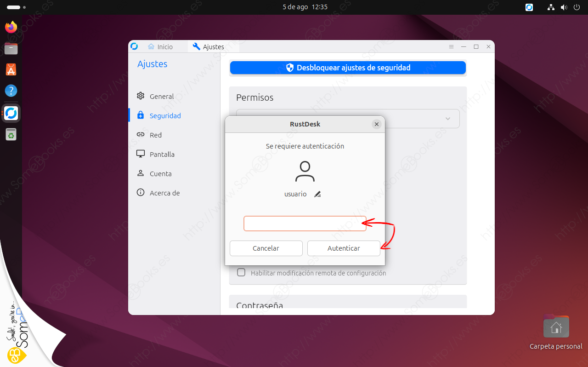This screenshot has height=367, width=588.
Task: Open the Carpeta personal desktop folder
Action: [x=556, y=332]
